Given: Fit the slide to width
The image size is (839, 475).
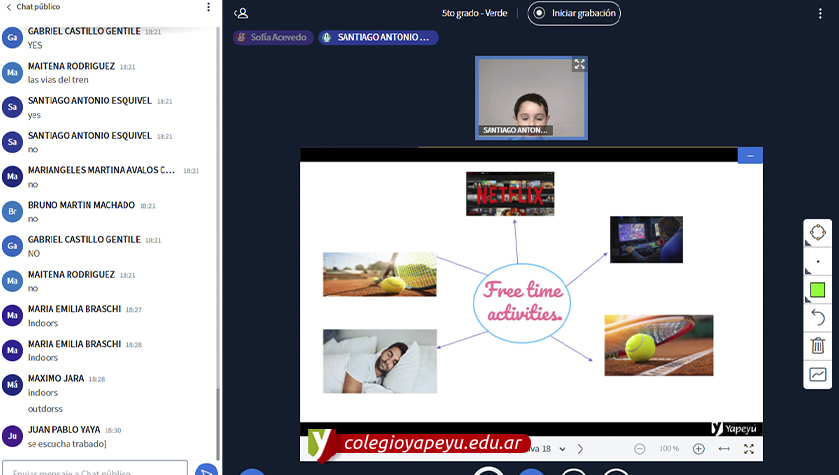Looking at the screenshot, I should [x=724, y=449].
